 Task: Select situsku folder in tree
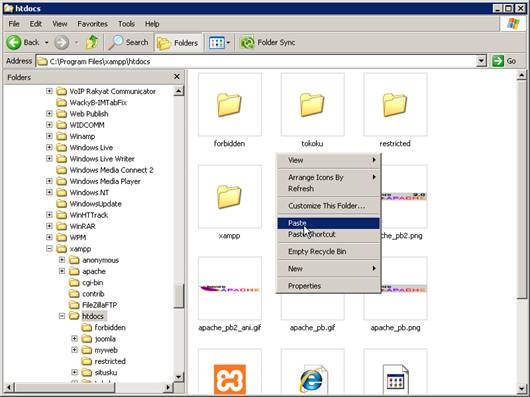pos(106,372)
